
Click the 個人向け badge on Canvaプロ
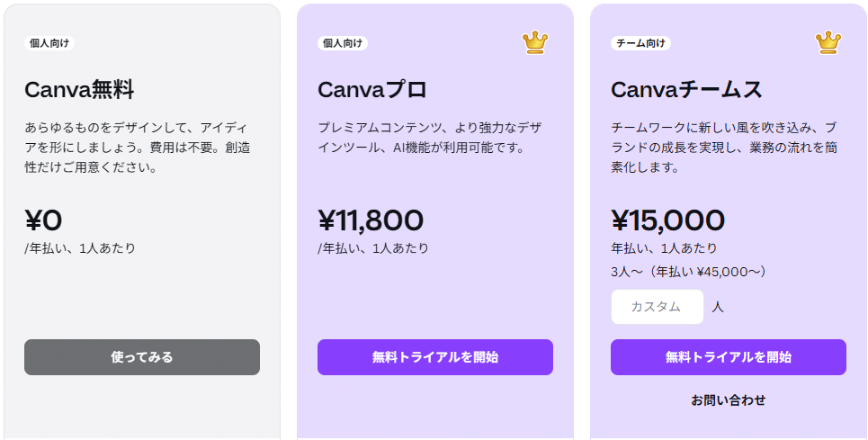(x=344, y=43)
